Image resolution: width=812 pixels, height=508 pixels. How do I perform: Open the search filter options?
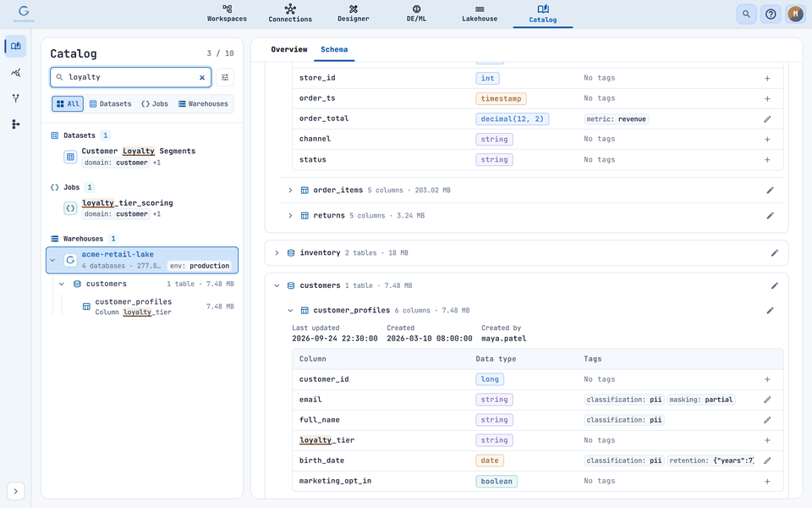coord(225,77)
